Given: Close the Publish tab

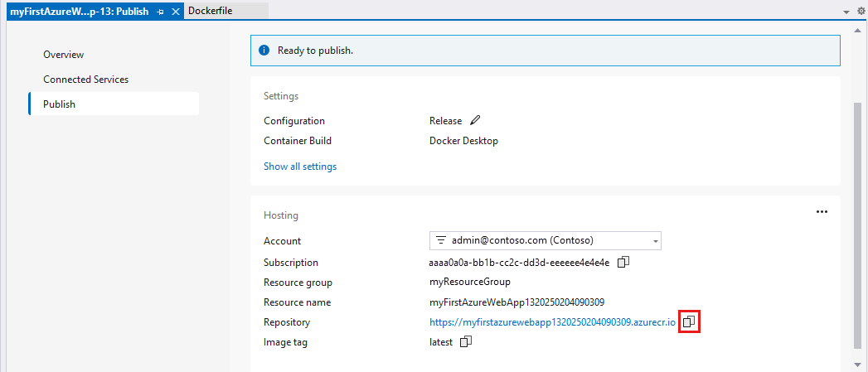Looking at the screenshot, I should pos(176,11).
